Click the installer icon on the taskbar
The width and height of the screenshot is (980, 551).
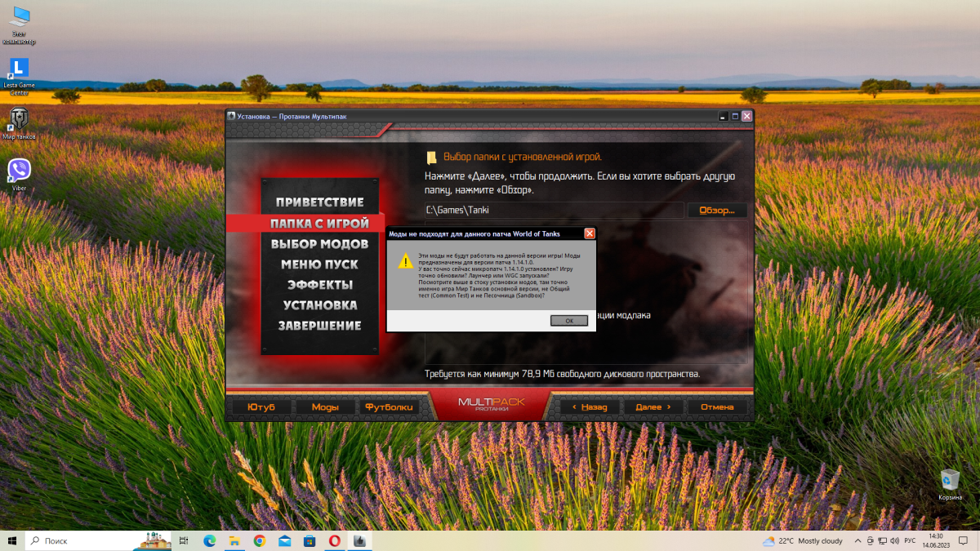[x=360, y=540]
